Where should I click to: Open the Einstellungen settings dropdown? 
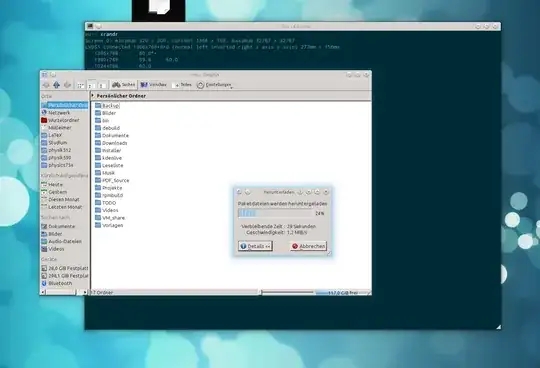(x=214, y=85)
